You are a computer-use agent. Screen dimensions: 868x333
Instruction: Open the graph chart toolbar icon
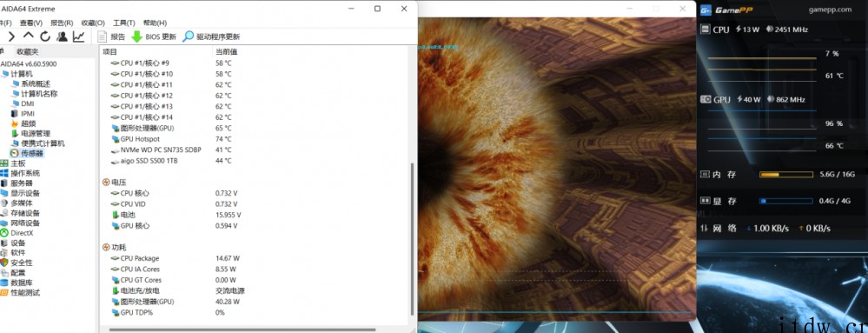pyautogui.click(x=78, y=37)
